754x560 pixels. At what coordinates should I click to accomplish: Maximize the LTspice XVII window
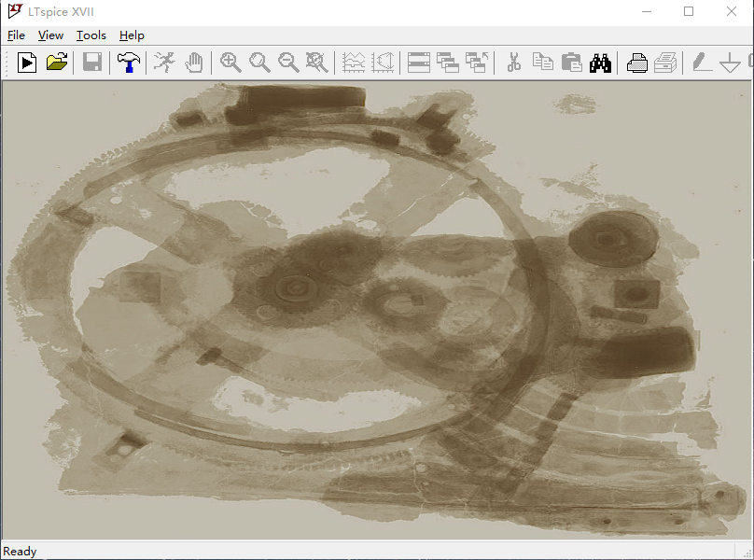click(689, 11)
